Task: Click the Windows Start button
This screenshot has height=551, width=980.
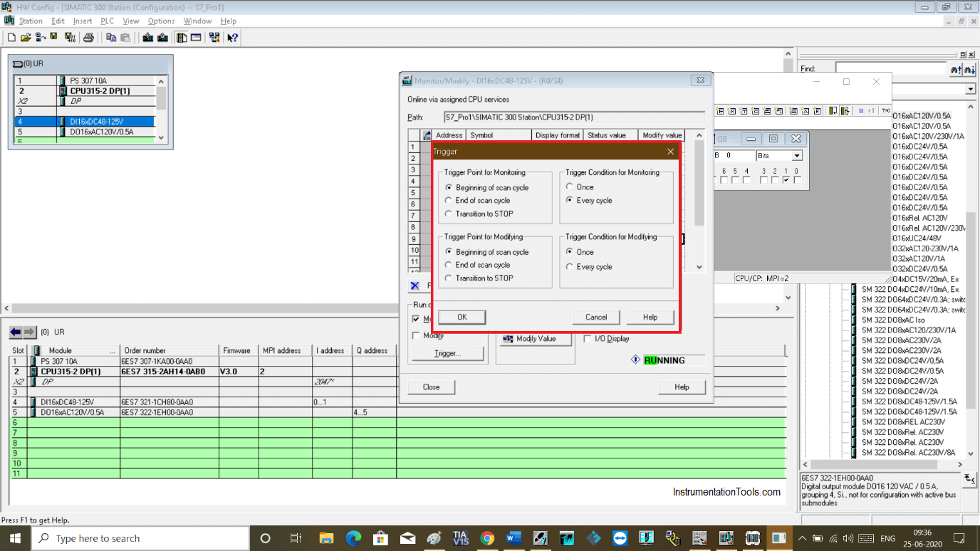Action: click(15, 538)
